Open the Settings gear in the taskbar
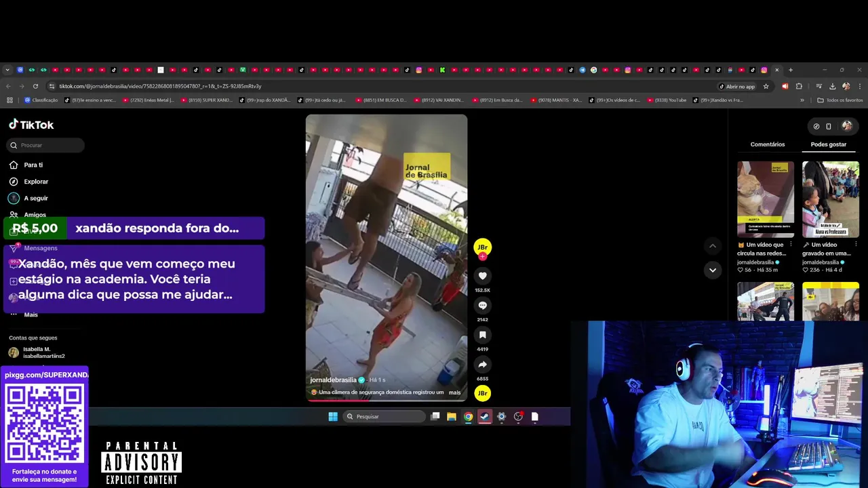This screenshot has width=868, height=488. [x=501, y=417]
